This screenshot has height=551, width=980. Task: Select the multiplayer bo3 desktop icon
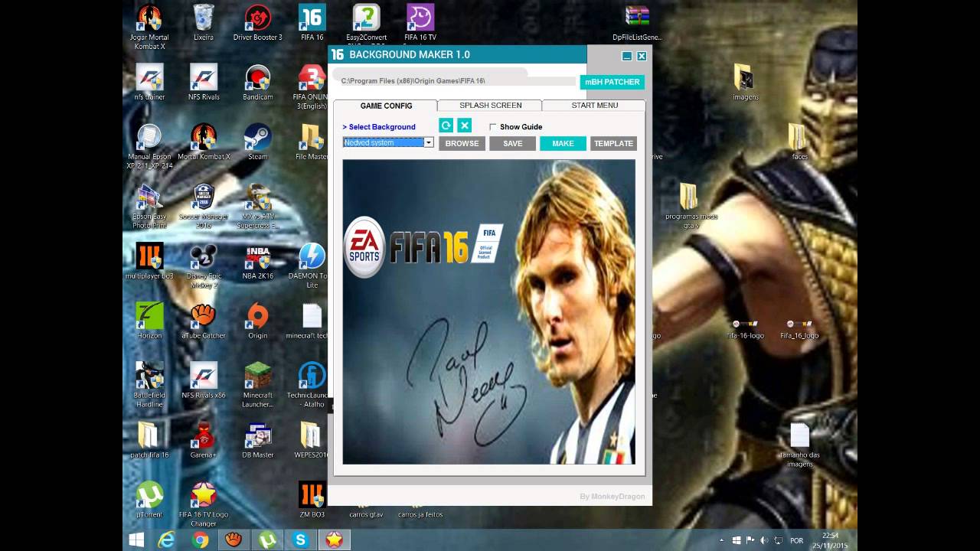tap(149, 262)
